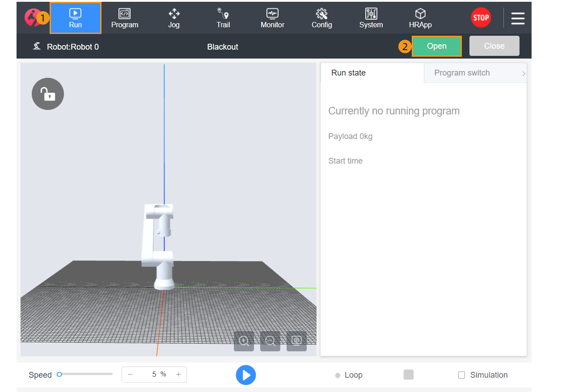Expand more tabs with right chevron
This screenshot has height=392, width=566.
(524, 74)
